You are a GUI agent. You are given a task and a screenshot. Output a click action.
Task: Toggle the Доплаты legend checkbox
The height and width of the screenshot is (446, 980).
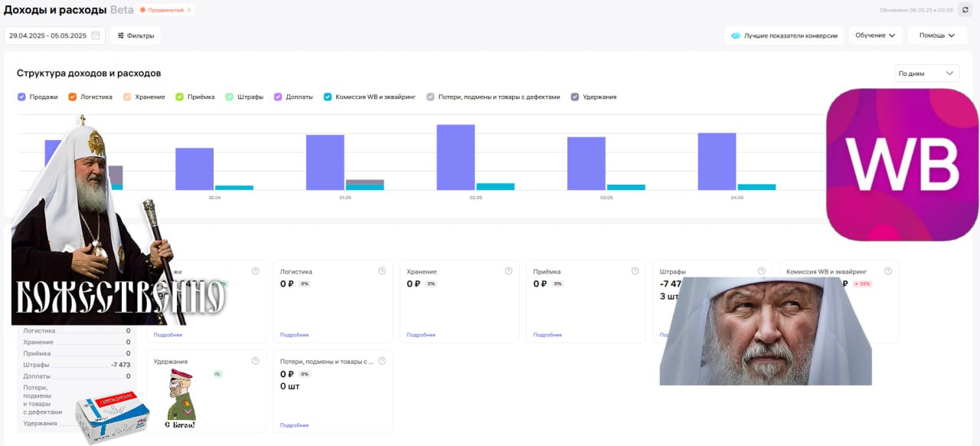[x=278, y=97]
